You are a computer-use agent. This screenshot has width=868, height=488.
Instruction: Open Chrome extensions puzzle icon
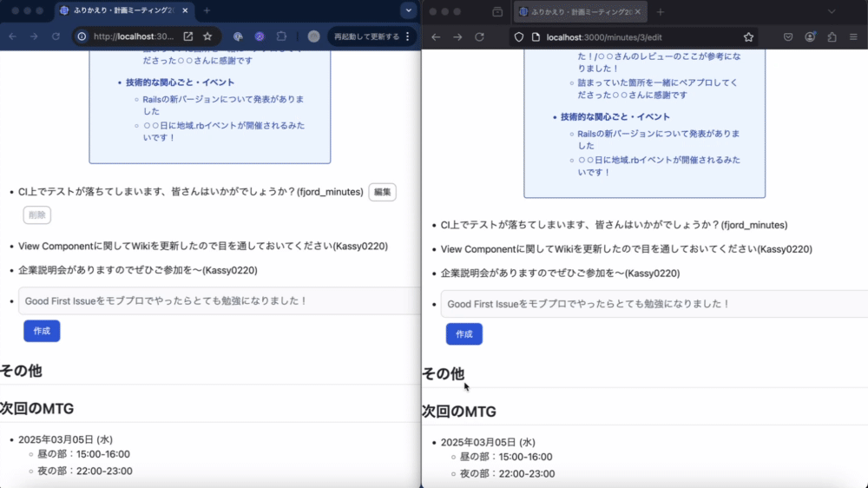click(x=281, y=36)
